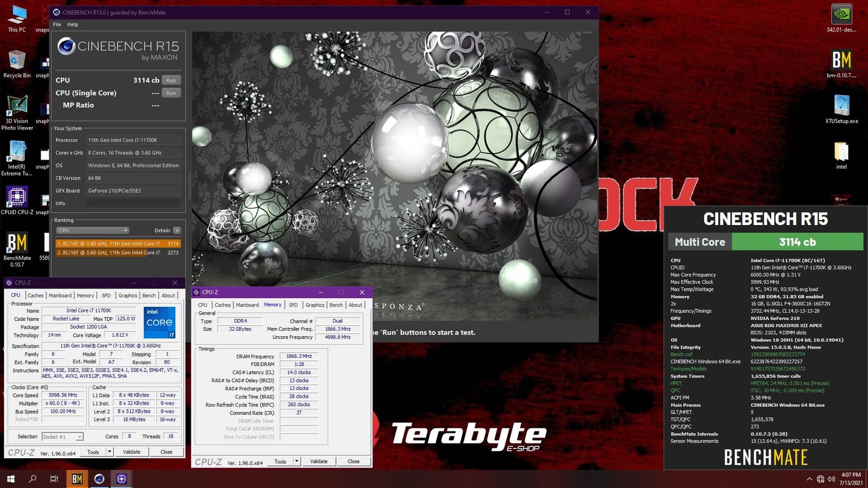Image resolution: width=868 pixels, height=488 pixels.
Task: Click the BenchMate icon in the taskbar
Action: (x=77, y=479)
